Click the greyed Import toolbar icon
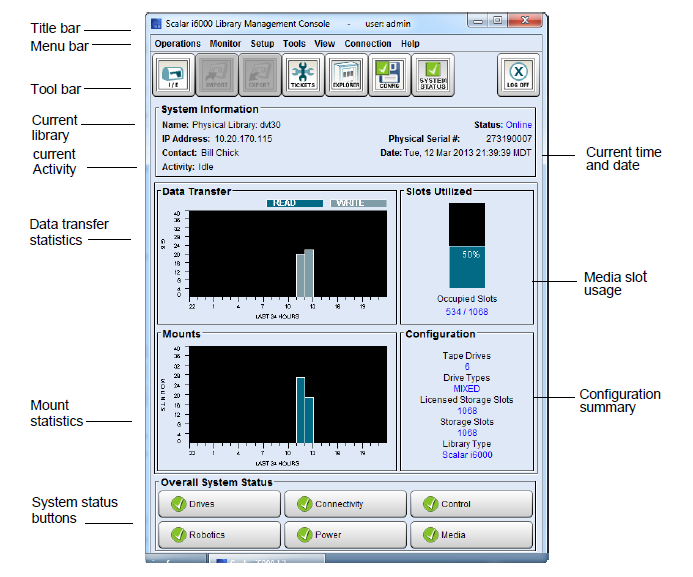 [x=217, y=75]
